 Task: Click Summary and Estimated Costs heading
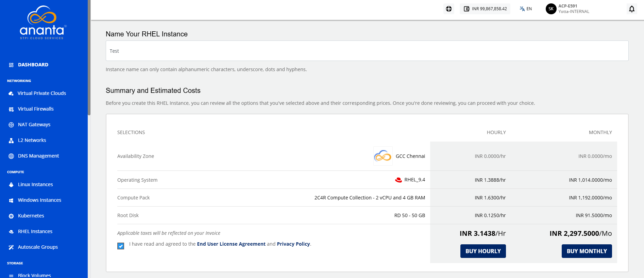[153, 91]
